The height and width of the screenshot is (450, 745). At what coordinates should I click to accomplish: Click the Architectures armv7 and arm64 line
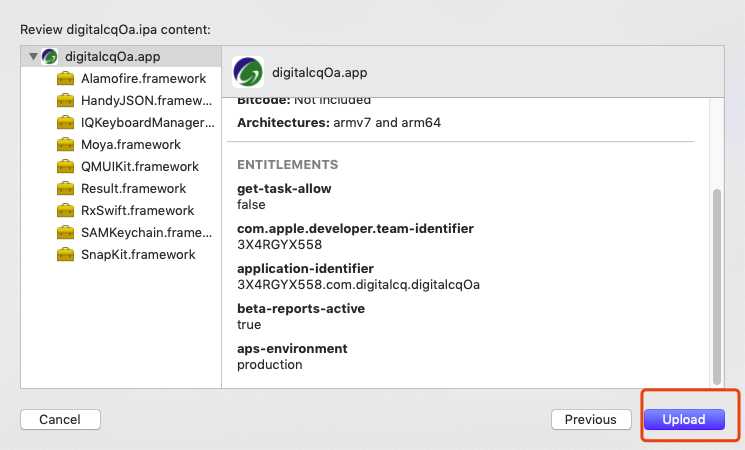339,123
